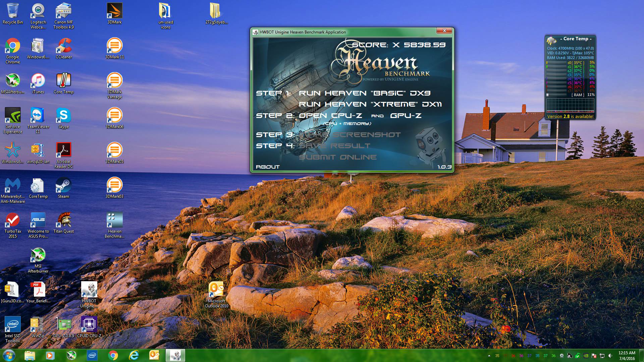Launch Skype from the desktop

(64, 118)
